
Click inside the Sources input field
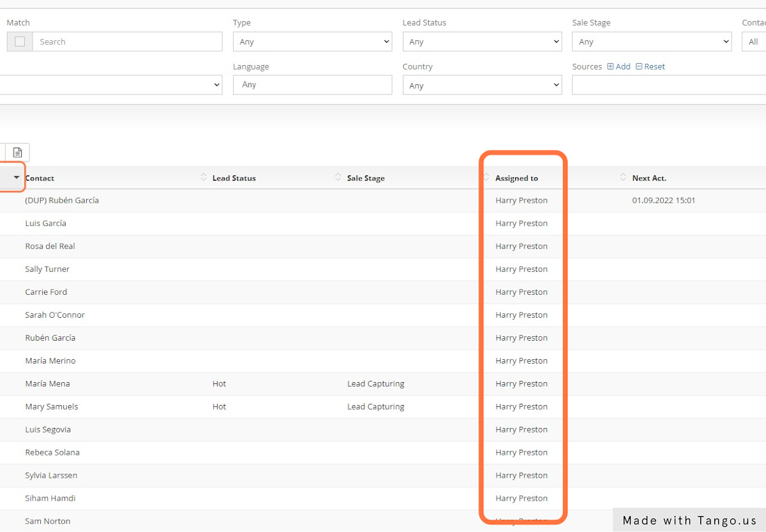point(668,85)
